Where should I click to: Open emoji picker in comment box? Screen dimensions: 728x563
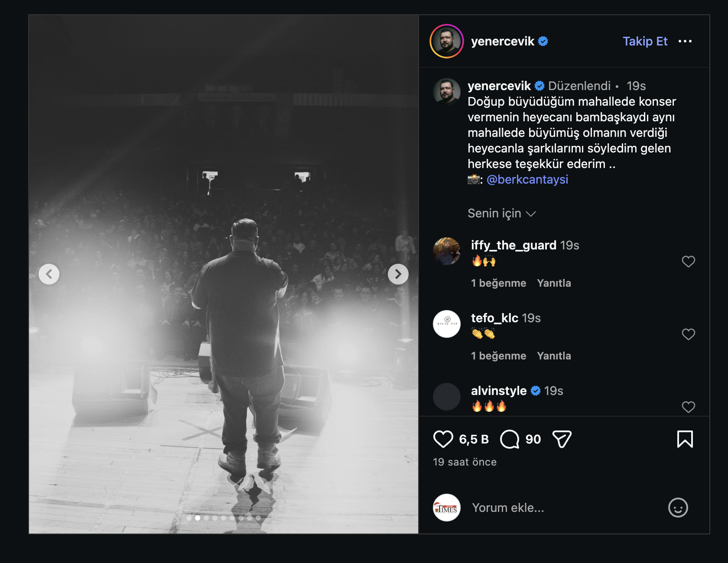(678, 508)
